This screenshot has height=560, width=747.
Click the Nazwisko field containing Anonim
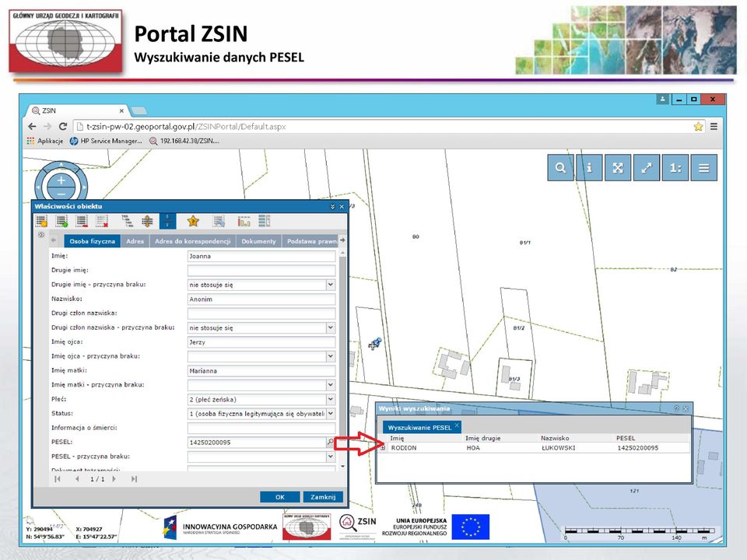pos(261,299)
